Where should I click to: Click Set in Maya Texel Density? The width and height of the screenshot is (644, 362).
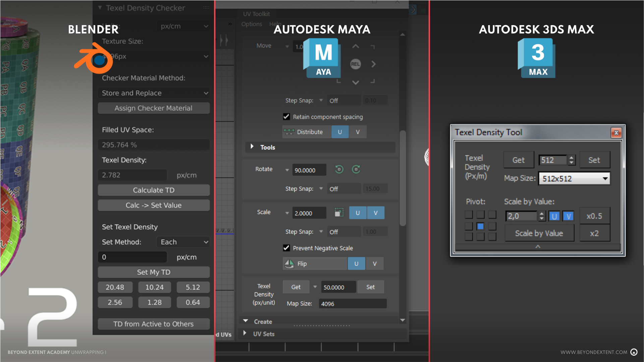pos(370,287)
